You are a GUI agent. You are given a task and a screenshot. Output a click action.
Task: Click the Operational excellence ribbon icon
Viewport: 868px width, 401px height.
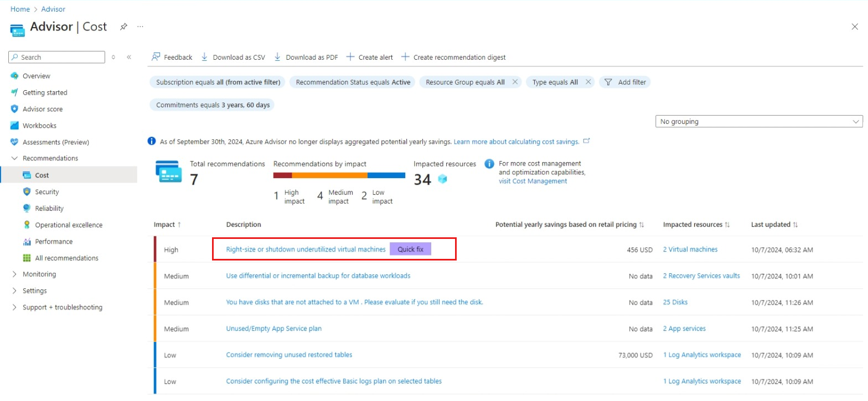click(x=27, y=225)
